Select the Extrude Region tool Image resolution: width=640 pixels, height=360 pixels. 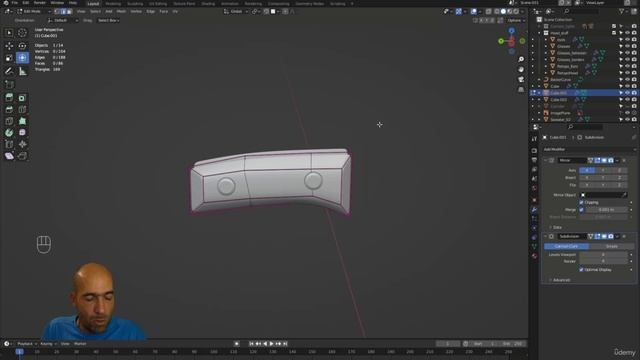pos(9,98)
